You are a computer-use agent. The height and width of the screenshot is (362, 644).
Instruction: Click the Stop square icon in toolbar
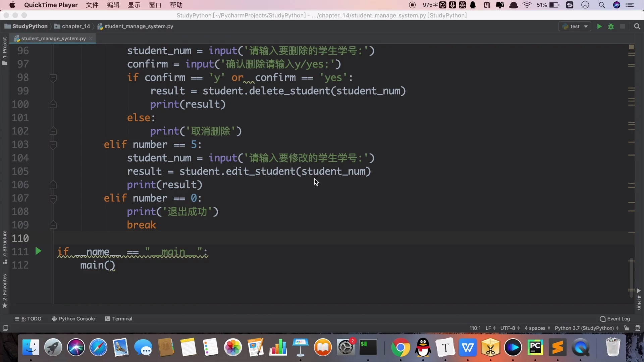point(623,26)
